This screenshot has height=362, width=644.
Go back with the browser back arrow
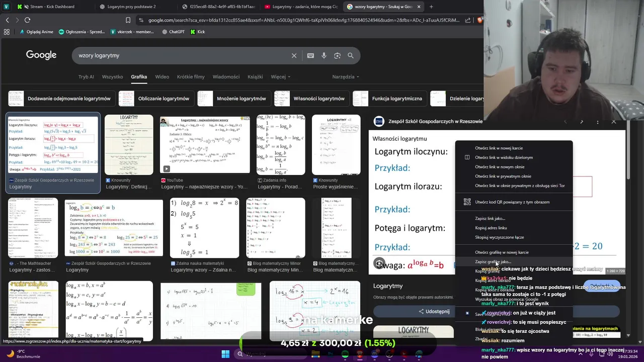[7, 20]
